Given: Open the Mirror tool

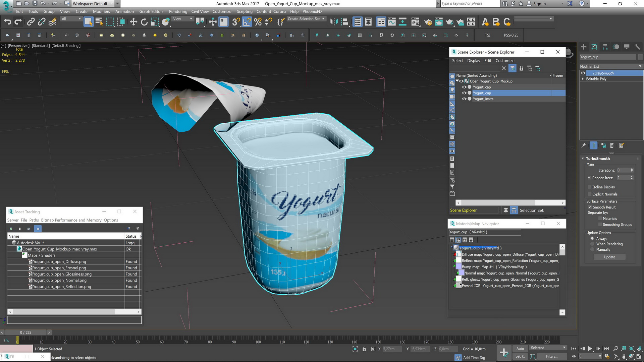Looking at the screenshot, I should [x=334, y=22].
